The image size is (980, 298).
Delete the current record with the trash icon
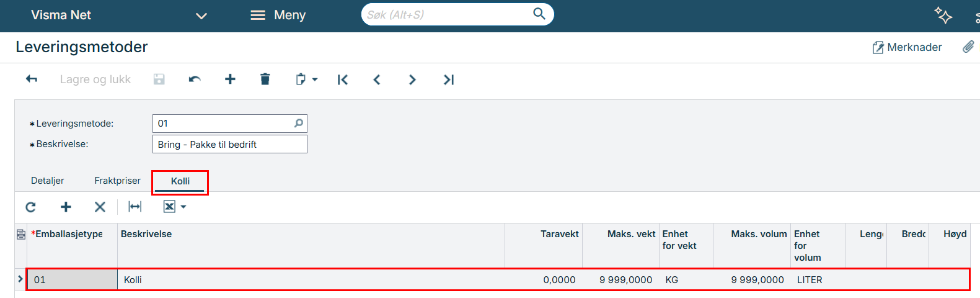pyautogui.click(x=265, y=79)
